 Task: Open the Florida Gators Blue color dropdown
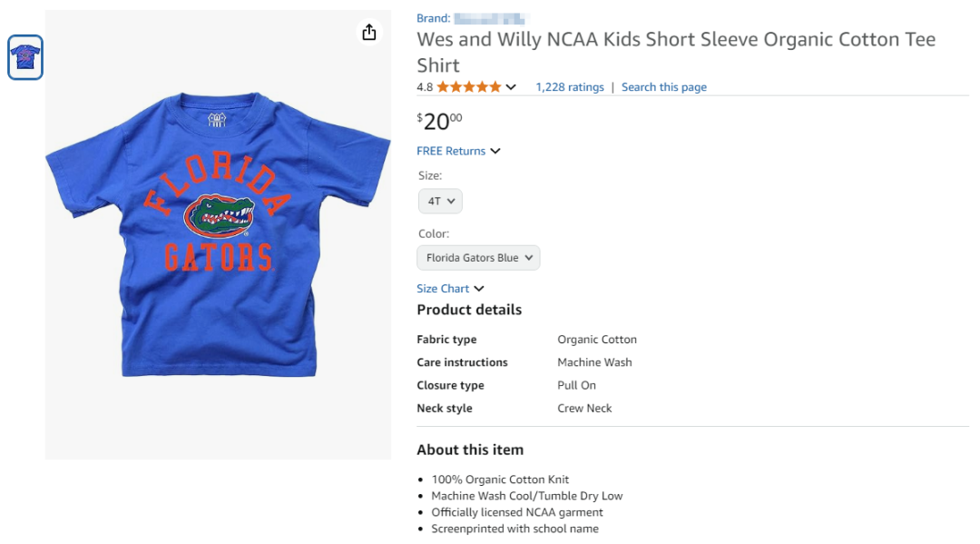click(478, 258)
